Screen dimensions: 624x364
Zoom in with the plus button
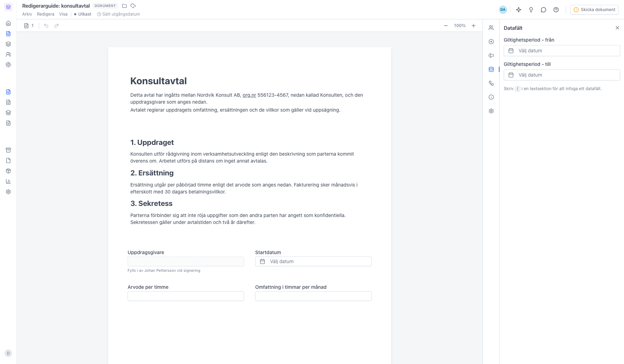474,26
